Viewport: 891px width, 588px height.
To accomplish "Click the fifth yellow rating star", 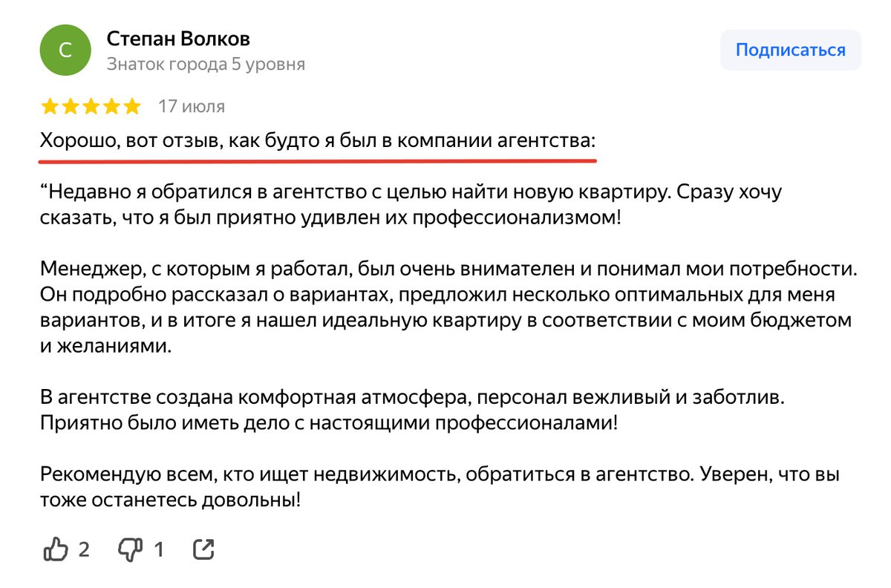I will click(131, 107).
